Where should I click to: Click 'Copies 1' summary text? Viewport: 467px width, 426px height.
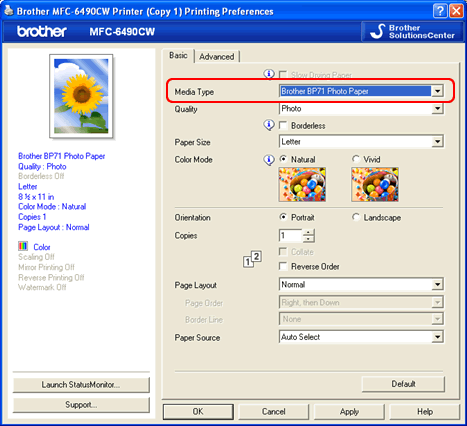tap(32, 217)
